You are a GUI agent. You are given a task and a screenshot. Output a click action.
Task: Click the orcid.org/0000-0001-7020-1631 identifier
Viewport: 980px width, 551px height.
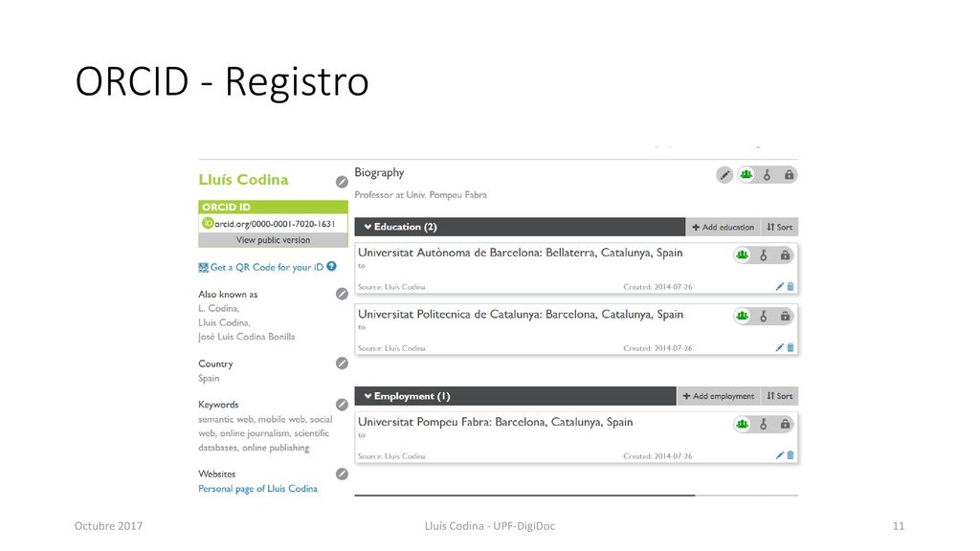point(275,224)
